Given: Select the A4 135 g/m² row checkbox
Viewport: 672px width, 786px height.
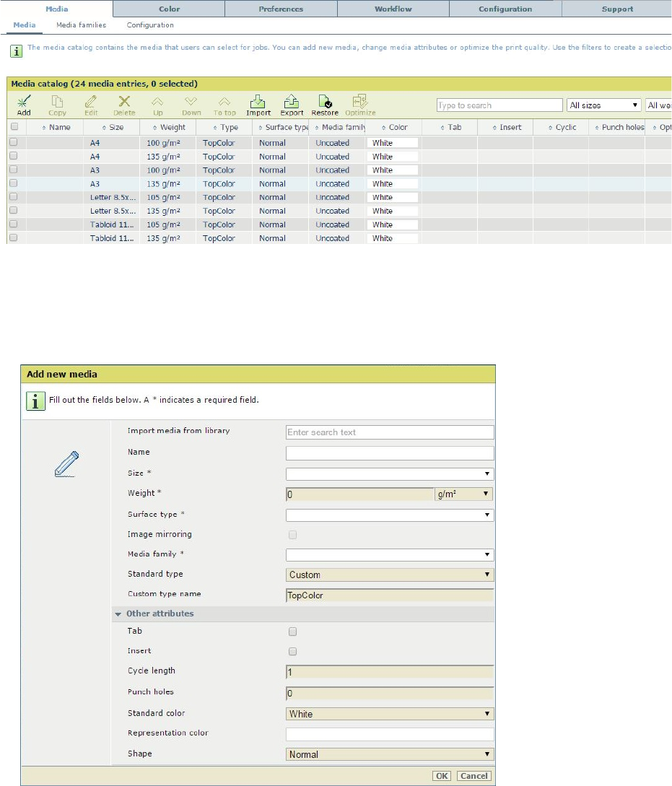Looking at the screenshot, I should pyautogui.click(x=14, y=156).
